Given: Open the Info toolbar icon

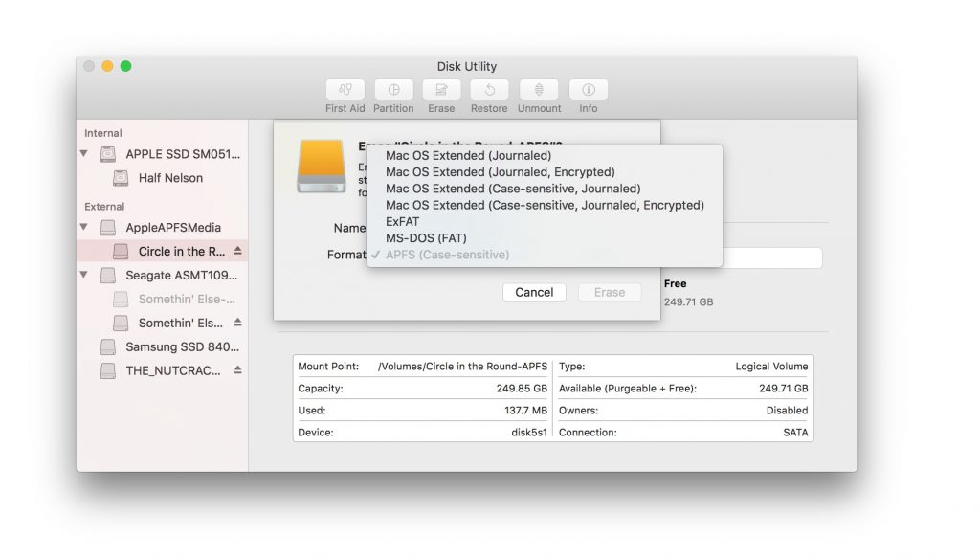Looking at the screenshot, I should point(589,90).
